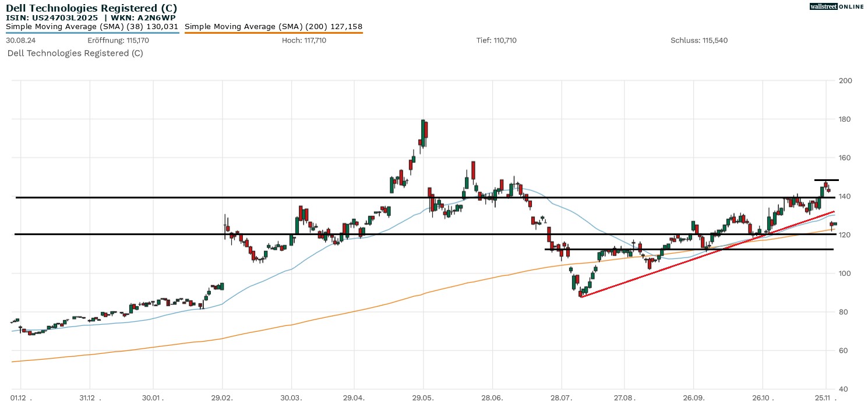Click the bold Dell Technologies chart title
868x401 pixels.
(x=91, y=8)
